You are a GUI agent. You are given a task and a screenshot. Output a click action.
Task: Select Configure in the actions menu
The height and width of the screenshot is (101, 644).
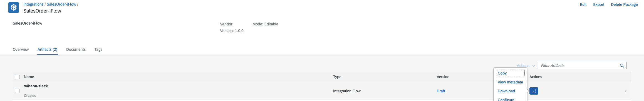click(506, 99)
